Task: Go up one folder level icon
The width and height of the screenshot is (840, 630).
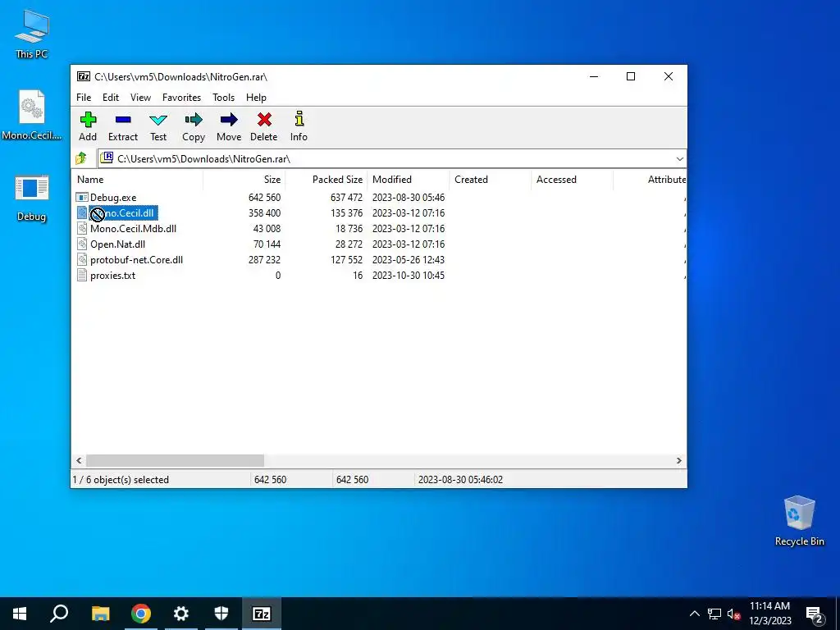Action: point(81,158)
